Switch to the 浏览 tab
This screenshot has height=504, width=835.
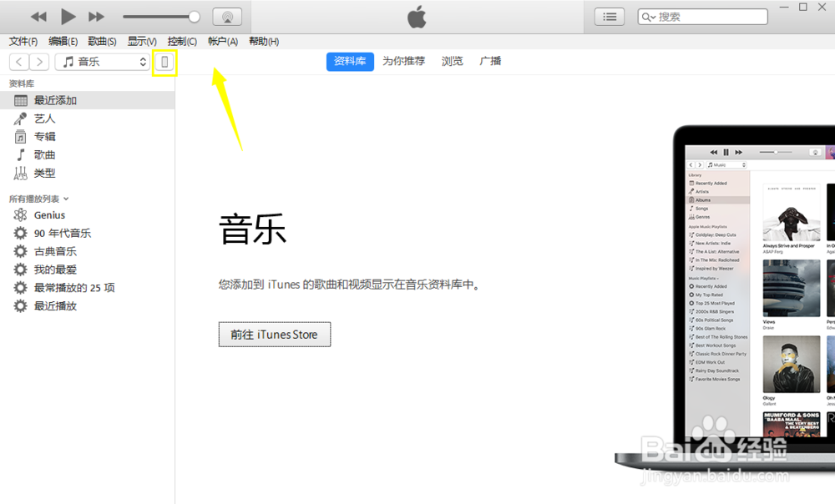(452, 61)
